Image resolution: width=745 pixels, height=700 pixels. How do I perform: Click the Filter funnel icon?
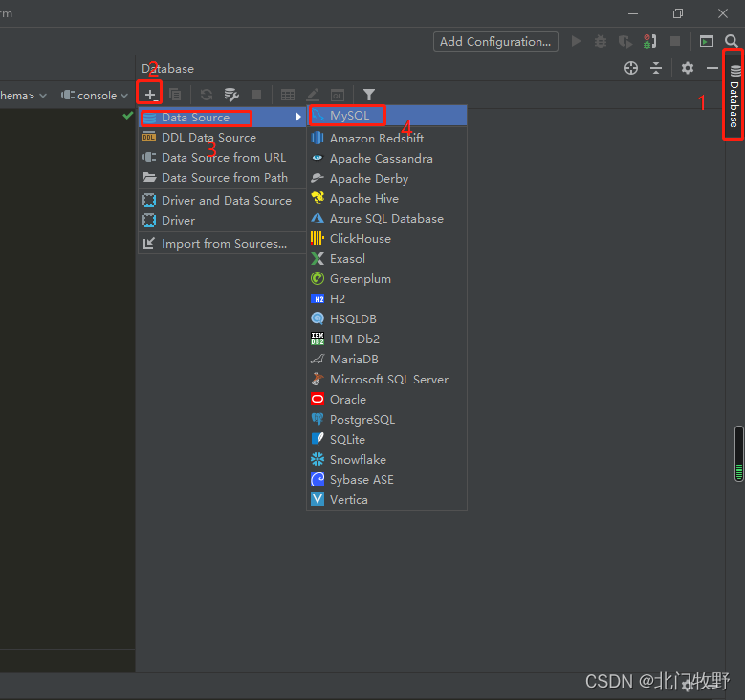[x=369, y=95]
